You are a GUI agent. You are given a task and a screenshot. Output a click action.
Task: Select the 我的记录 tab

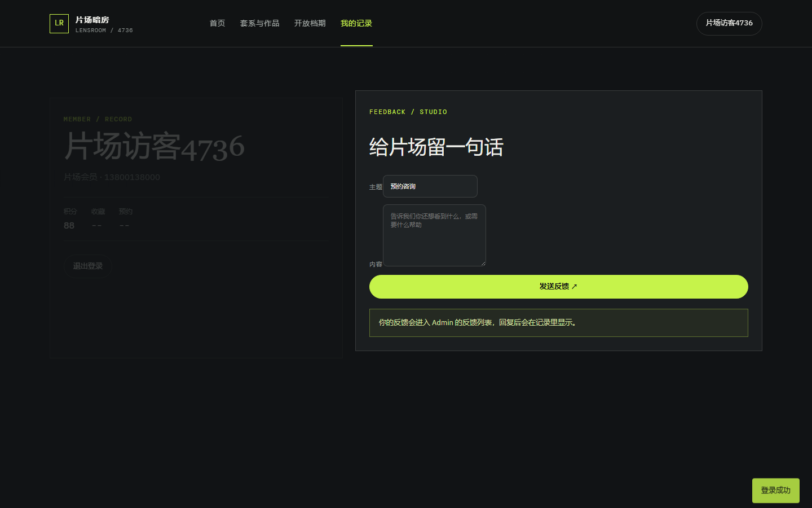point(356,24)
